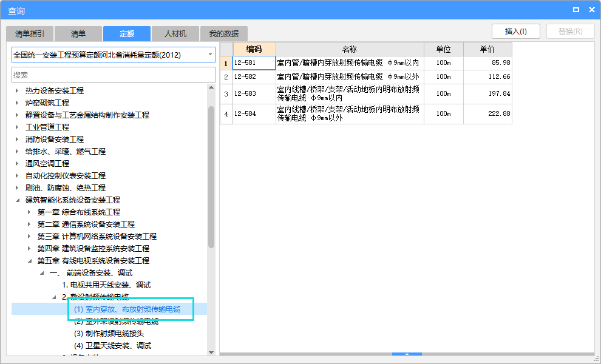Expand 刷油、防腐蚀、绝热工程 node
The width and height of the screenshot is (601, 364).
point(17,187)
